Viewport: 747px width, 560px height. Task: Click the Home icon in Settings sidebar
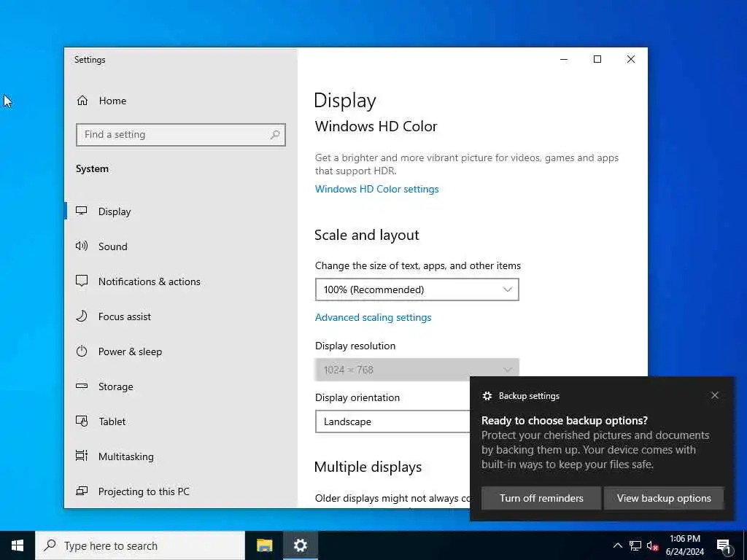point(82,101)
